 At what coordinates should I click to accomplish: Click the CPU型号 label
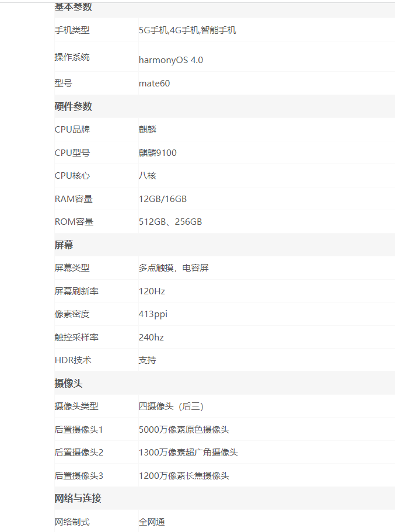72,152
